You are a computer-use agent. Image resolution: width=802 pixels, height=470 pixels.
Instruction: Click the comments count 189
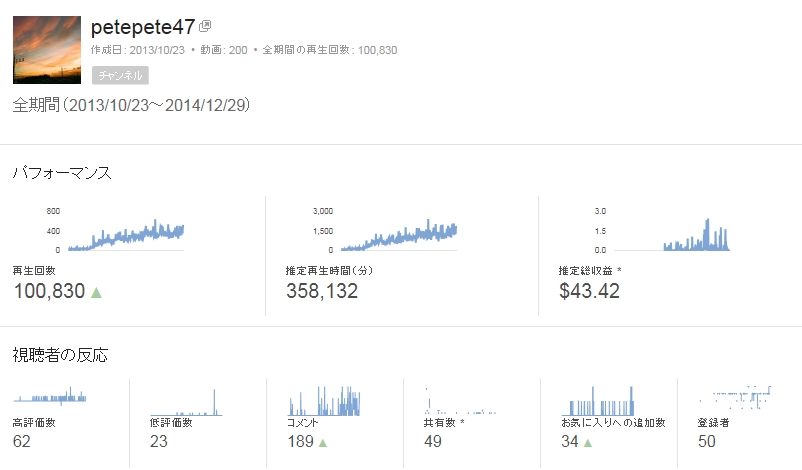click(300, 441)
